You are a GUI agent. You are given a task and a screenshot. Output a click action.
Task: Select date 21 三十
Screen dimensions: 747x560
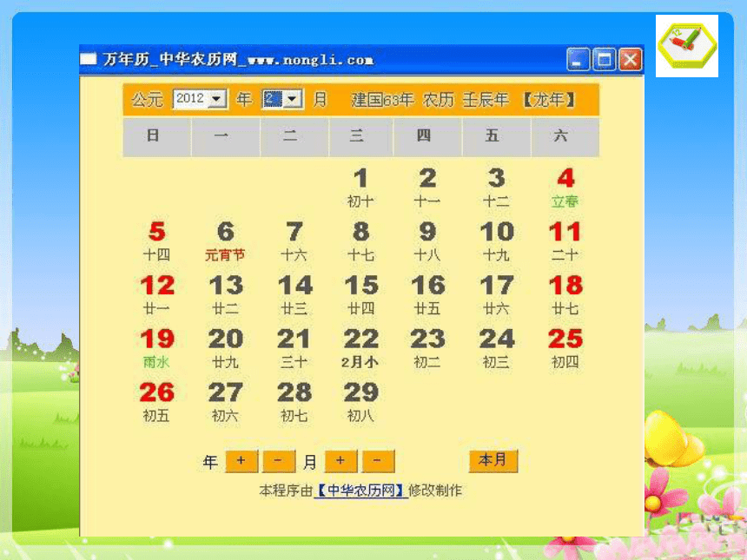pyautogui.click(x=294, y=348)
